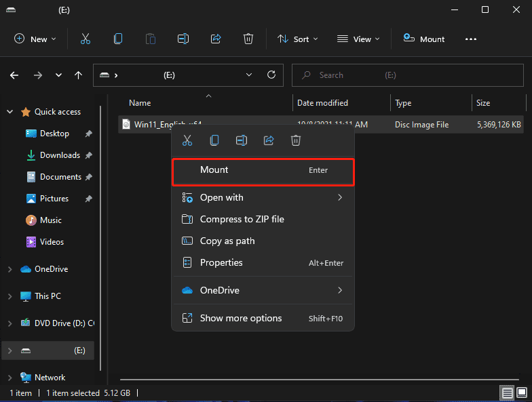The width and height of the screenshot is (532, 402).
Task: Click the Mount button in the toolbar
Action: coord(424,39)
